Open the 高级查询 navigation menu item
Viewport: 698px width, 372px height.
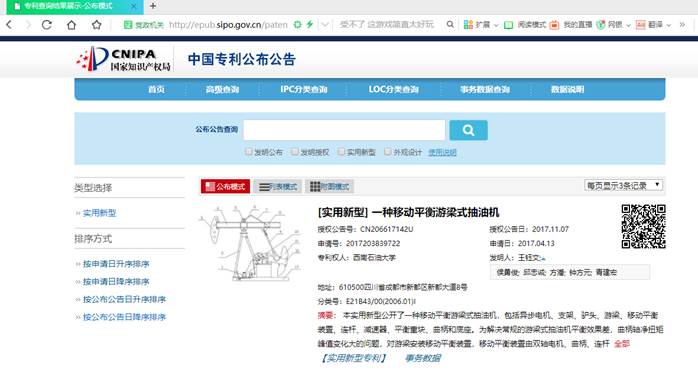pyautogui.click(x=222, y=89)
